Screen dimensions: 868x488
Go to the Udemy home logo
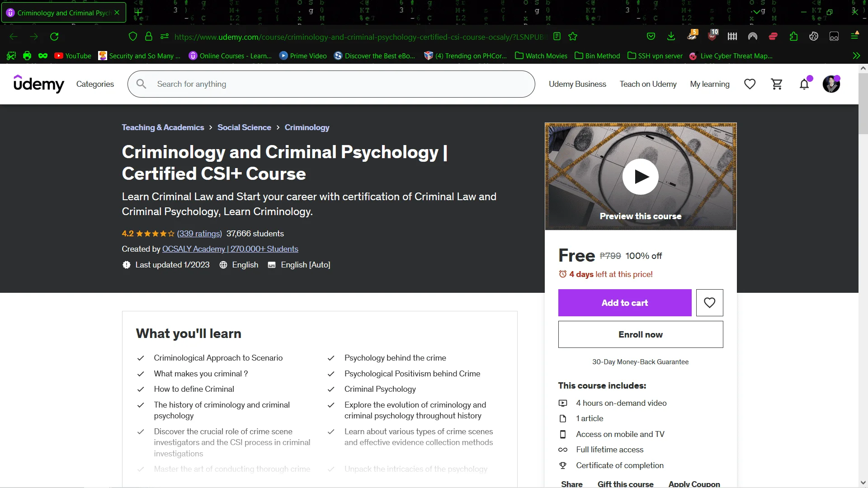(39, 84)
